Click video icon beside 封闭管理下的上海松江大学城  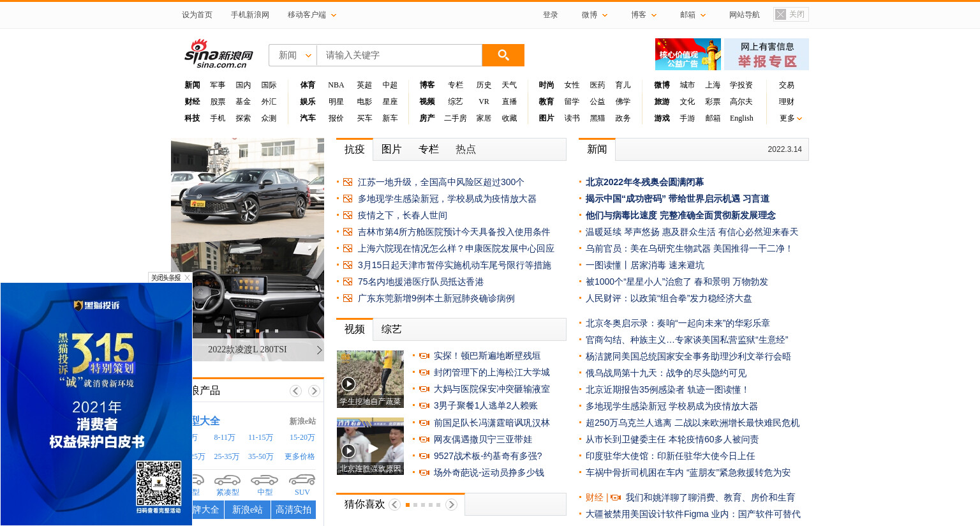pyautogui.click(x=424, y=372)
